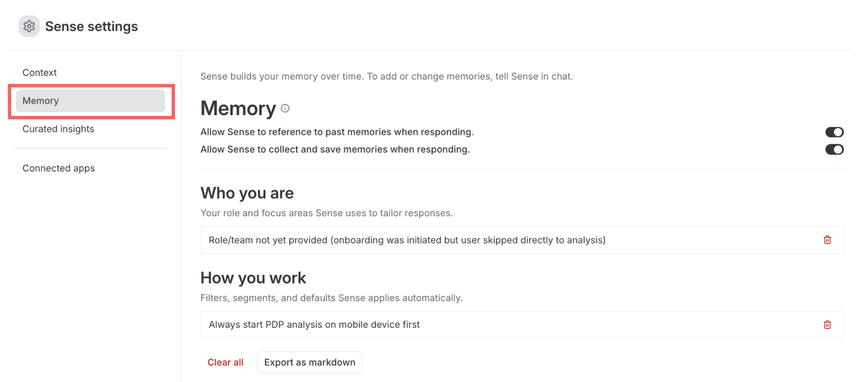This screenshot has width=868, height=382.
Task: Open the info icon beside Memory heading
Action: click(285, 108)
